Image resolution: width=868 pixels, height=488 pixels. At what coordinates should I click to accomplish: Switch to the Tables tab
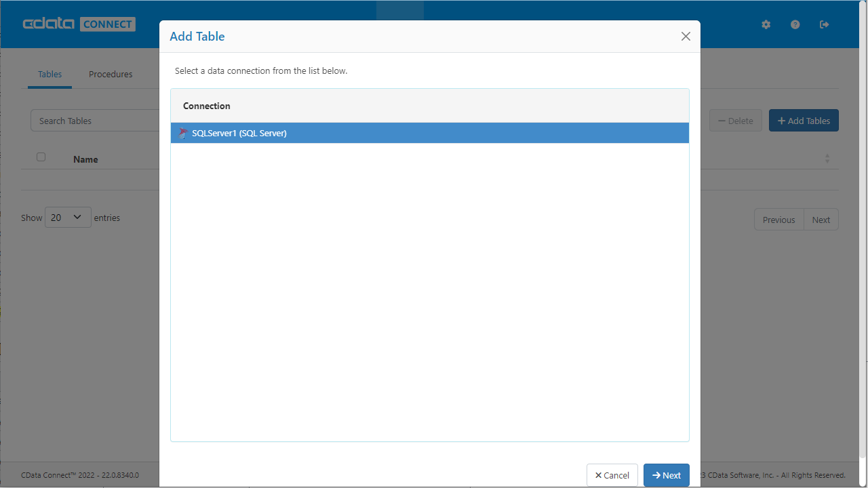[x=50, y=75]
